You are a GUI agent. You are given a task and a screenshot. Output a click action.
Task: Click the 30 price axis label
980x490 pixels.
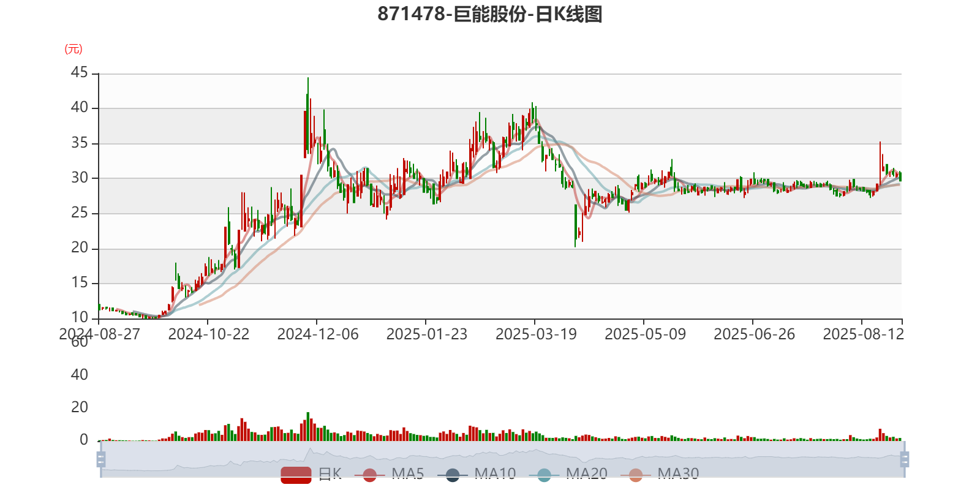point(80,178)
